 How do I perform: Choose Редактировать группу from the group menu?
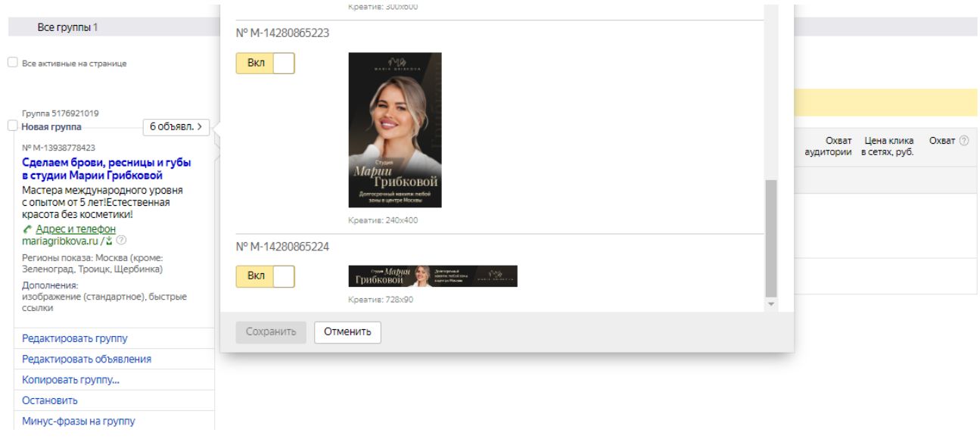[x=75, y=338]
